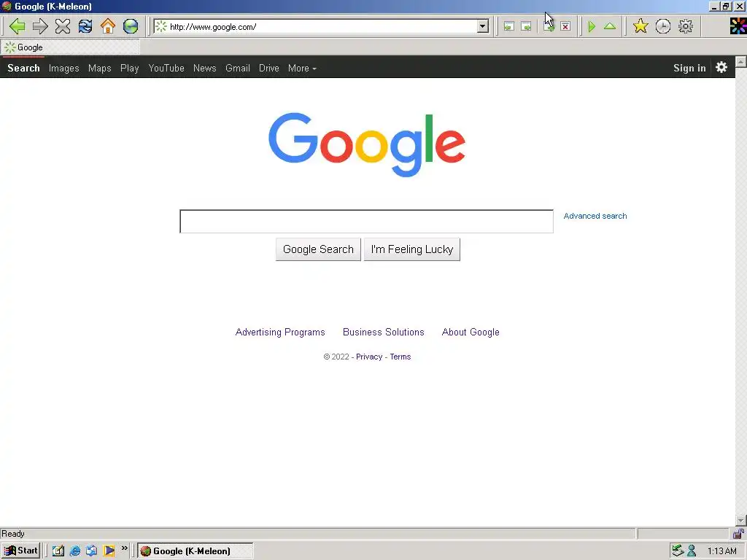The height and width of the screenshot is (560, 747).
Task: Go forward with the gray right arrow
Action: pyautogui.click(x=40, y=26)
